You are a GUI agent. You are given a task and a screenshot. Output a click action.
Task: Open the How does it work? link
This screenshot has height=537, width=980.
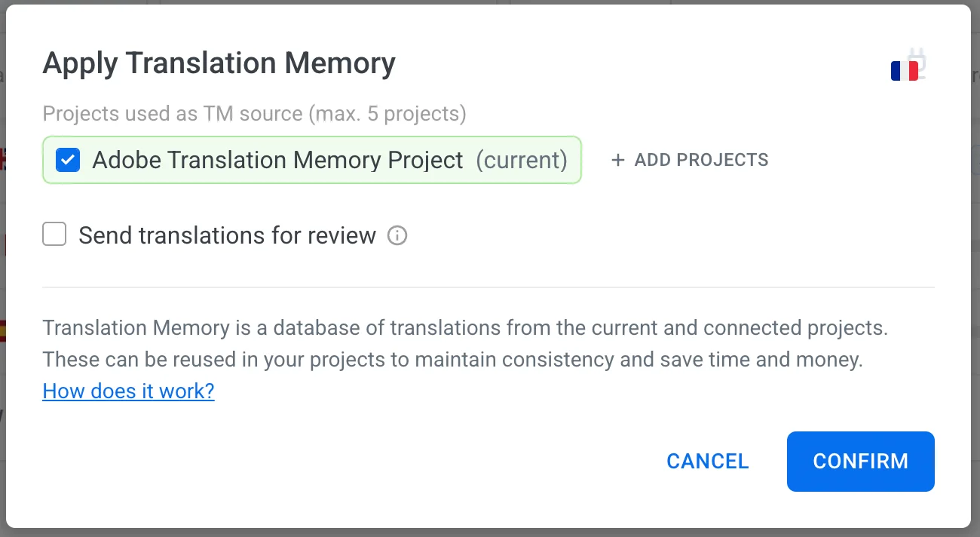pos(128,391)
